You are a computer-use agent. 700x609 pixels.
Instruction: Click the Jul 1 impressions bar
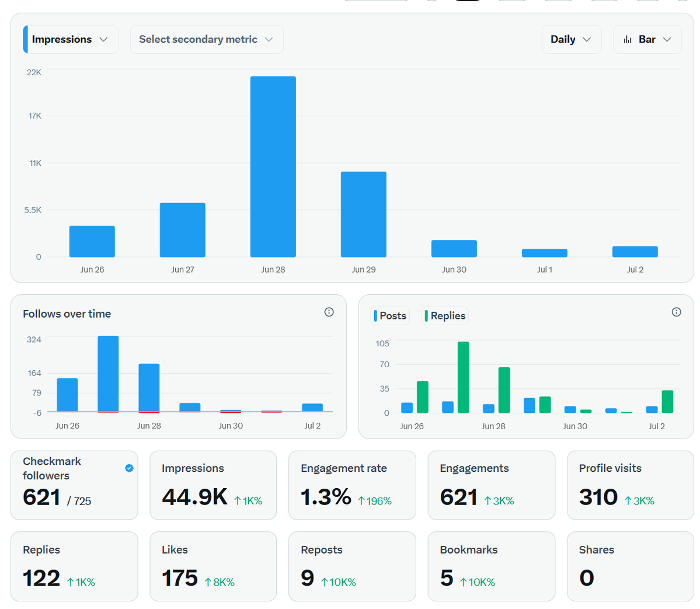545,253
